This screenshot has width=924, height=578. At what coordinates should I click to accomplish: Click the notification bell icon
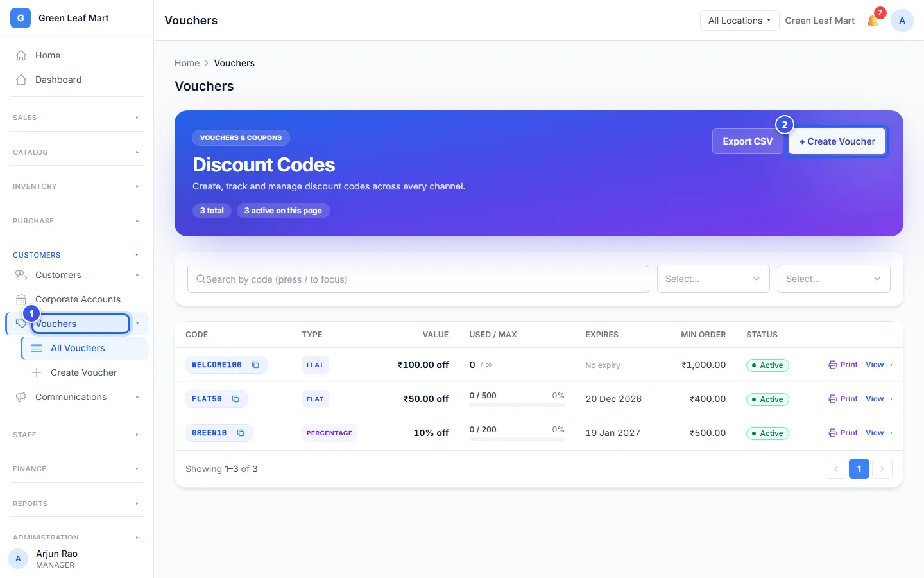[x=873, y=21]
